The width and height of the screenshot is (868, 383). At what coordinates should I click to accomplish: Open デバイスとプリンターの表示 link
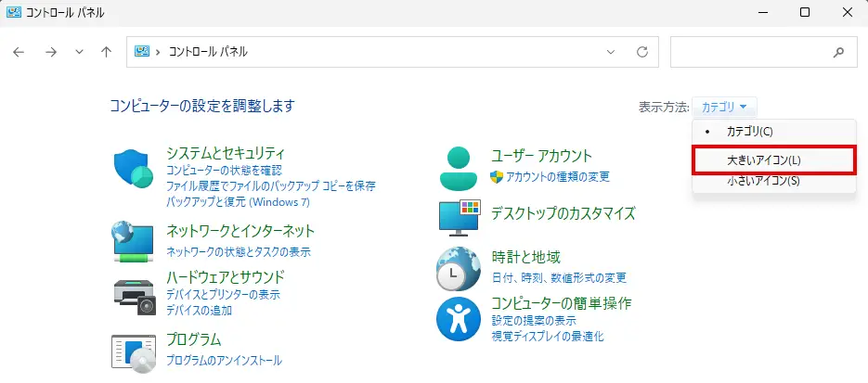coord(223,295)
